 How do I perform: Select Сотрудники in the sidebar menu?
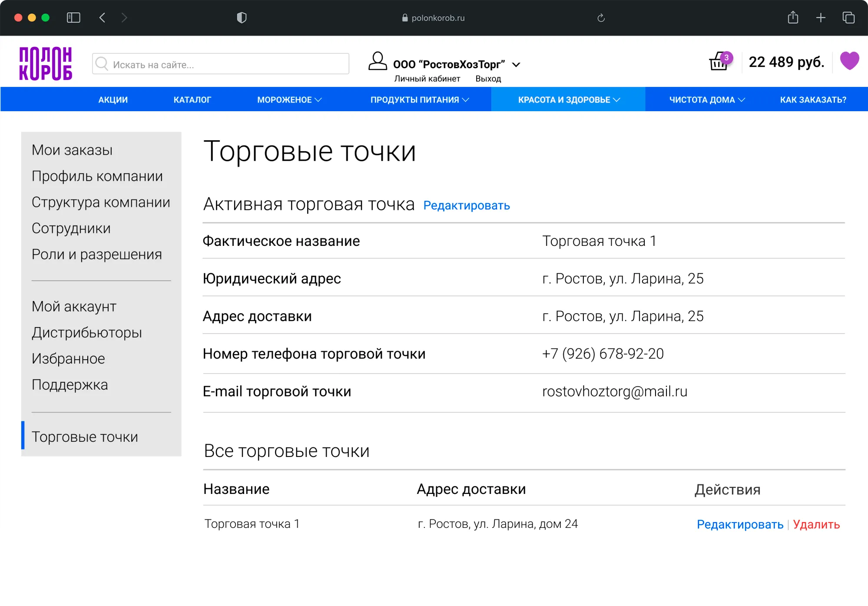tap(71, 228)
